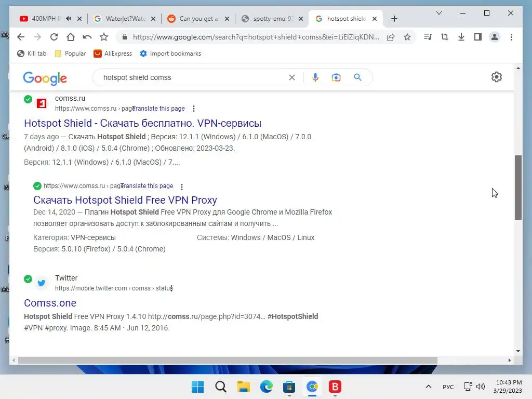The width and height of the screenshot is (532, 399).
Task: Translate the first comss.ru result page
Action: 159,109
